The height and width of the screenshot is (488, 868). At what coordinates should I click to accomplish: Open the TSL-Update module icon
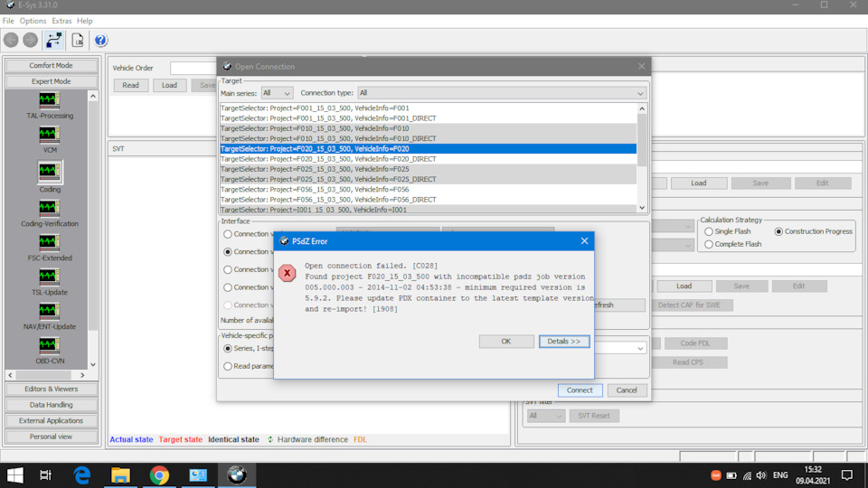[x=49, y=277]
